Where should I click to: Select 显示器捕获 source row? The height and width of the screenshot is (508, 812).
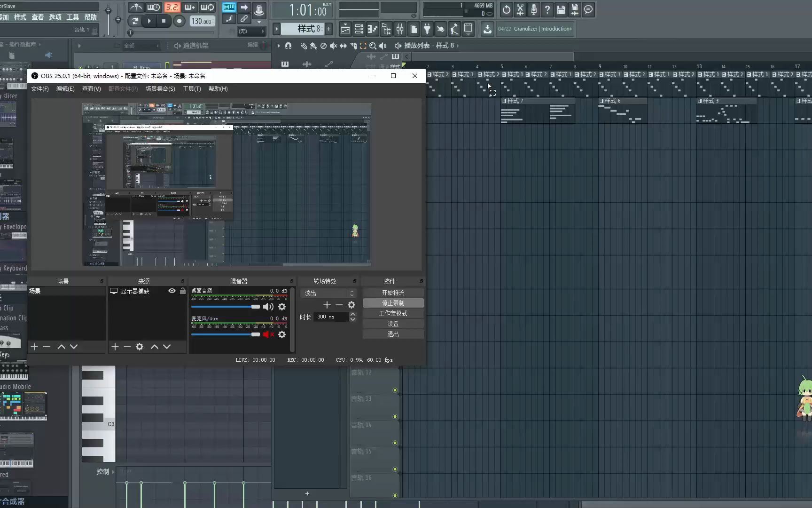(148, 291)
